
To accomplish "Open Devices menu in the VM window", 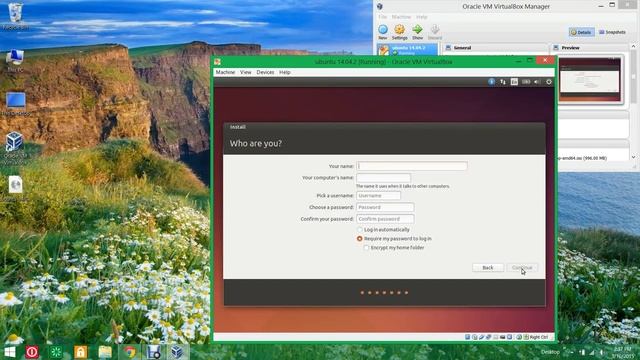I will (265, 72).
